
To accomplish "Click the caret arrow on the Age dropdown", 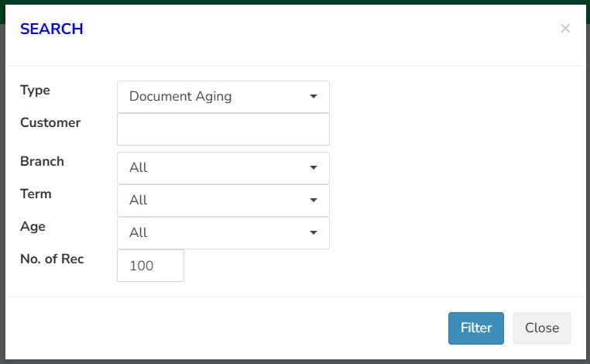I will point(314,232).
